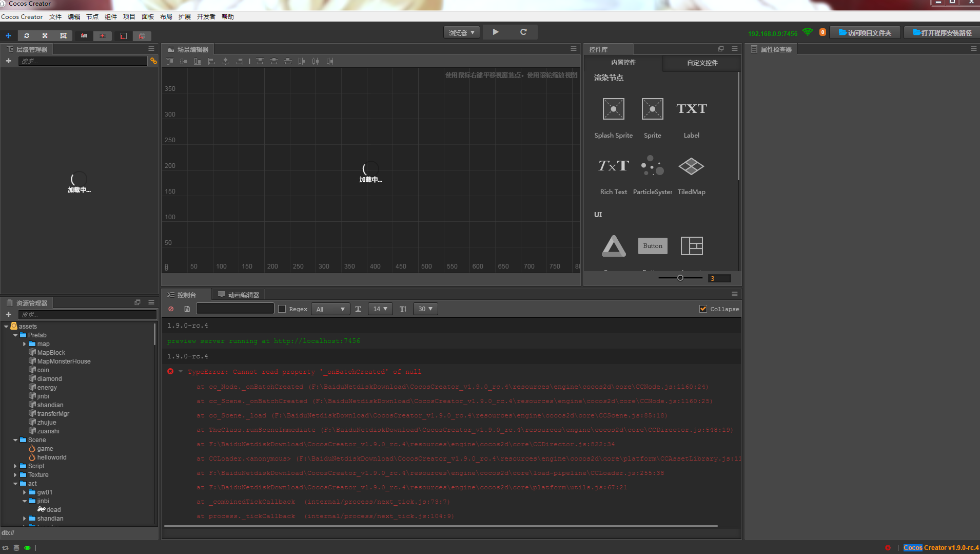Enable the Regex checkbox in console
Viewport: 980px width, 554px height.
(x=282, y=309)
